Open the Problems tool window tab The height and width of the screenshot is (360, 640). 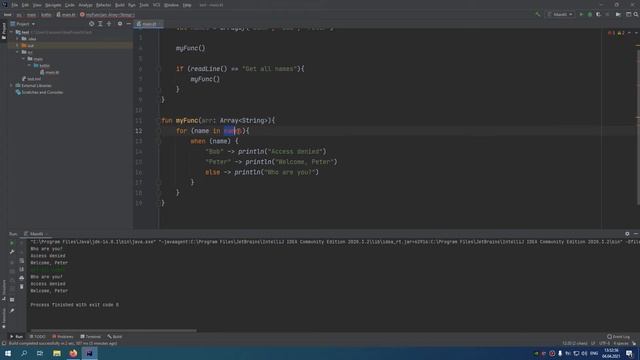point(63,337)
